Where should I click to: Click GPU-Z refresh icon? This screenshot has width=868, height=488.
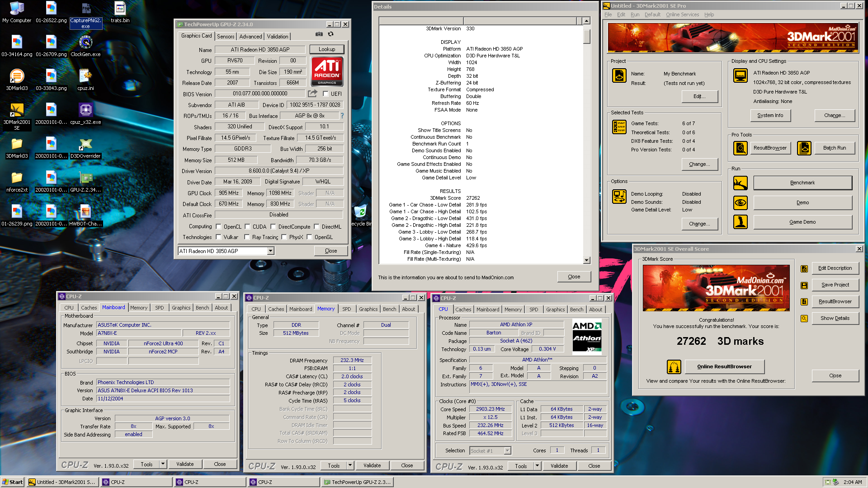tap(331, 34)
